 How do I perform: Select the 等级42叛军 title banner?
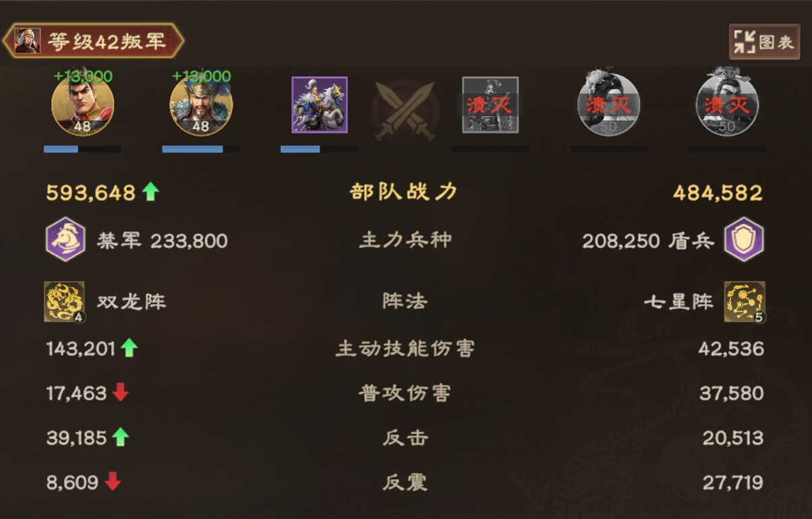(94, 41)
